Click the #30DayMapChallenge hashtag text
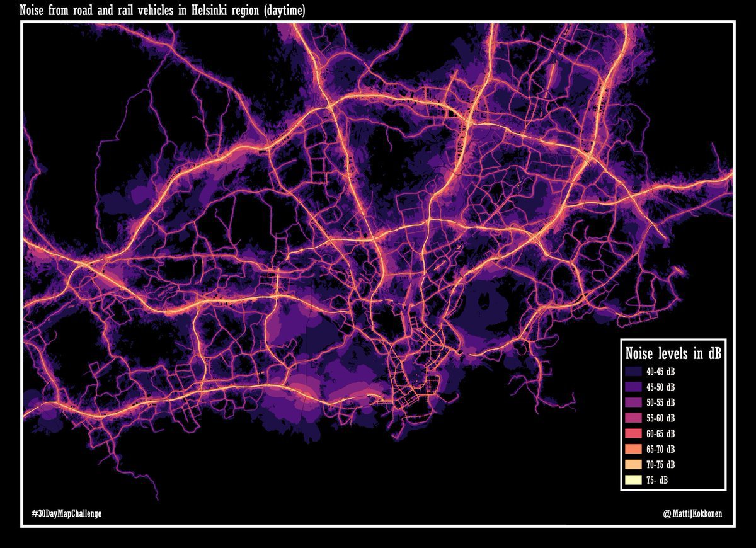 tap(66, 514)
